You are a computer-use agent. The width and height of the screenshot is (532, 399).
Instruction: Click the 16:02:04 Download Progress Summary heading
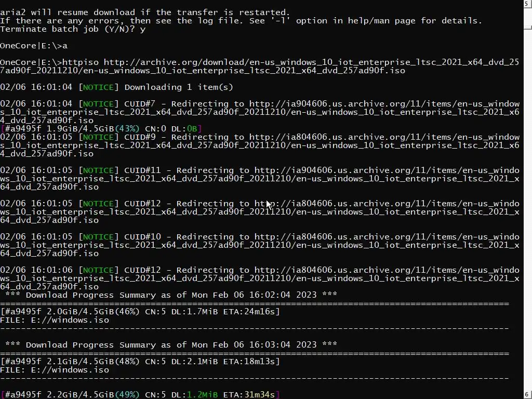(171, 295)
